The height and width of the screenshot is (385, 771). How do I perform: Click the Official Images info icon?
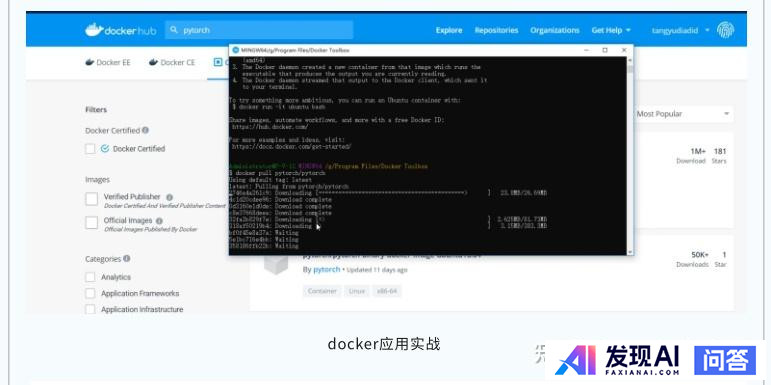point(159,221)
